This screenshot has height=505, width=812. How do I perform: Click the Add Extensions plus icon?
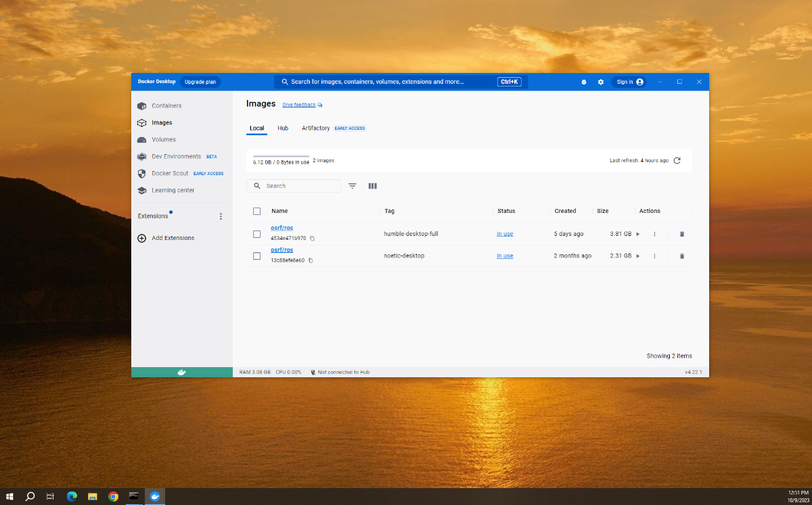(141, 238)
